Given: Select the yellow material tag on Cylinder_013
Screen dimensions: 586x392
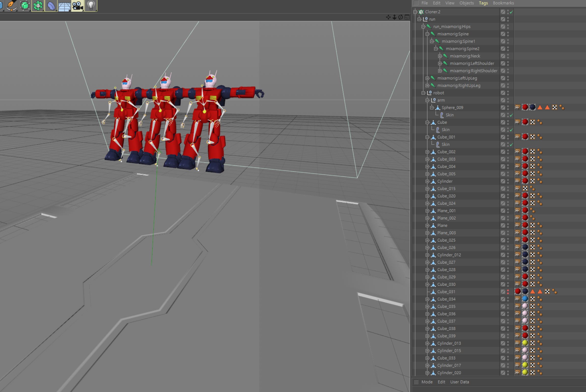Looking at the screenshot, I should point(525,343).
